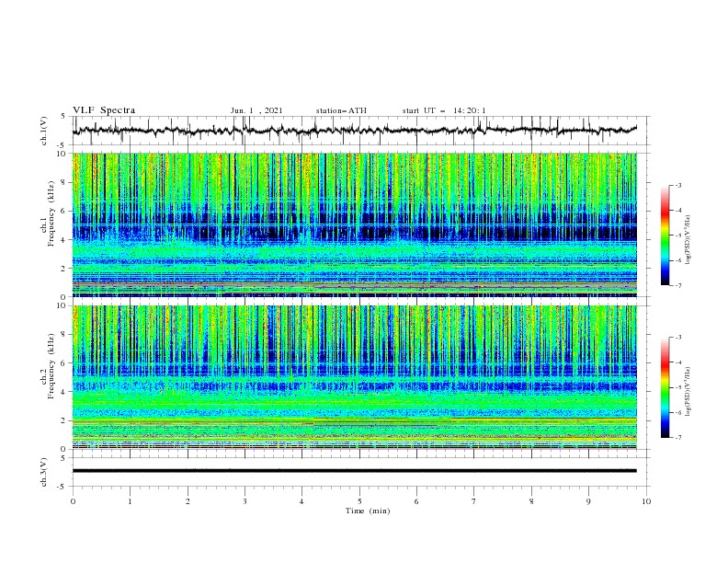Click the time axis tick label "5"
728x563 pixels.
[x=359, y=501]
